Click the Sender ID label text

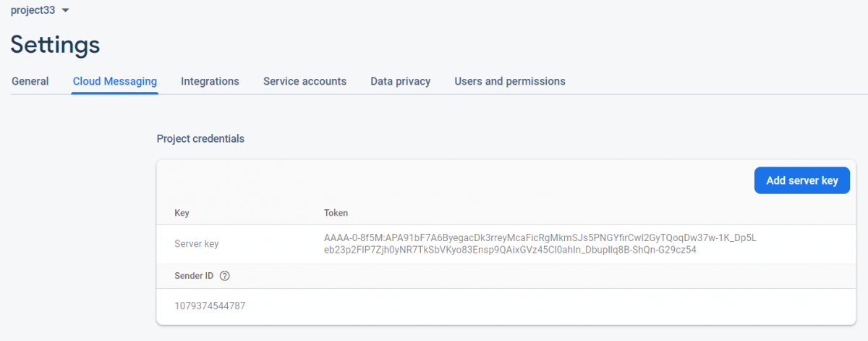194,276
